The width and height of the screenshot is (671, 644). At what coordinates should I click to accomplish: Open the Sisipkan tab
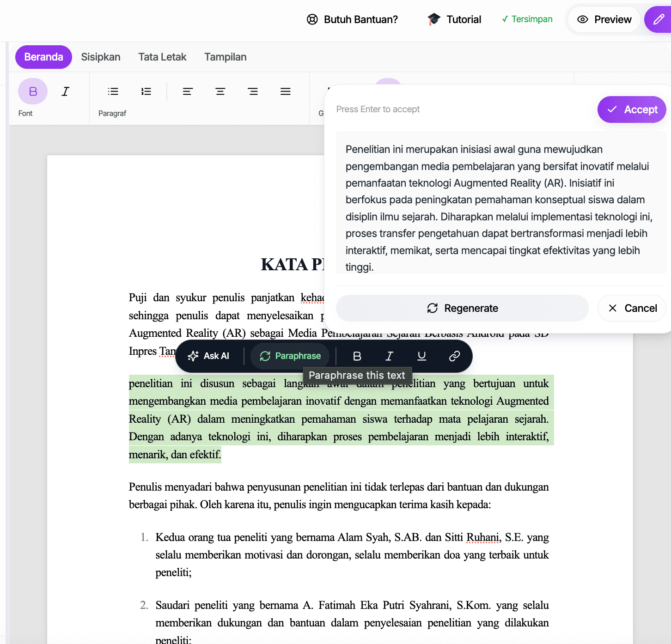click(101, 57)
